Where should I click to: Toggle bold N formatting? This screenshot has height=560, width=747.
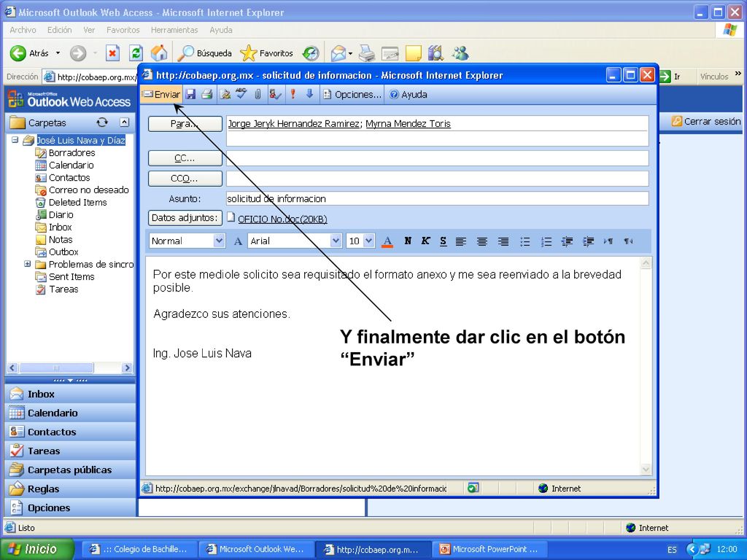[x=408, y=241]
